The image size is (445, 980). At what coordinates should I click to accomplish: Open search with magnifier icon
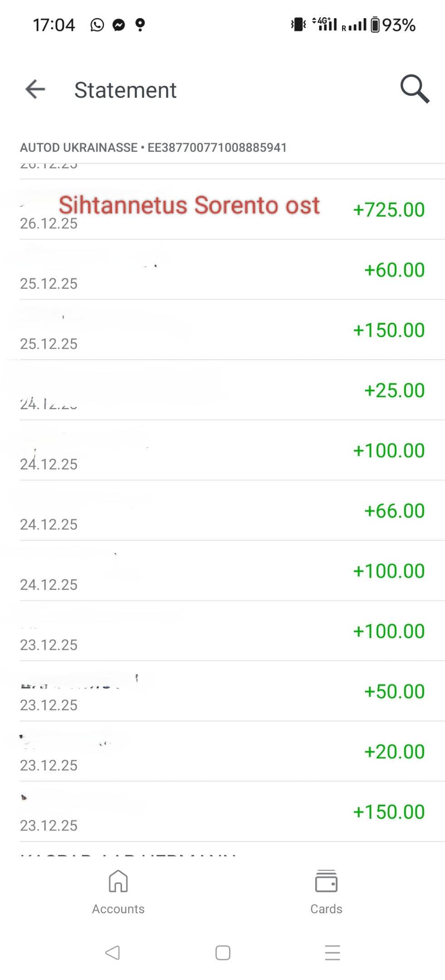[414, 89]
